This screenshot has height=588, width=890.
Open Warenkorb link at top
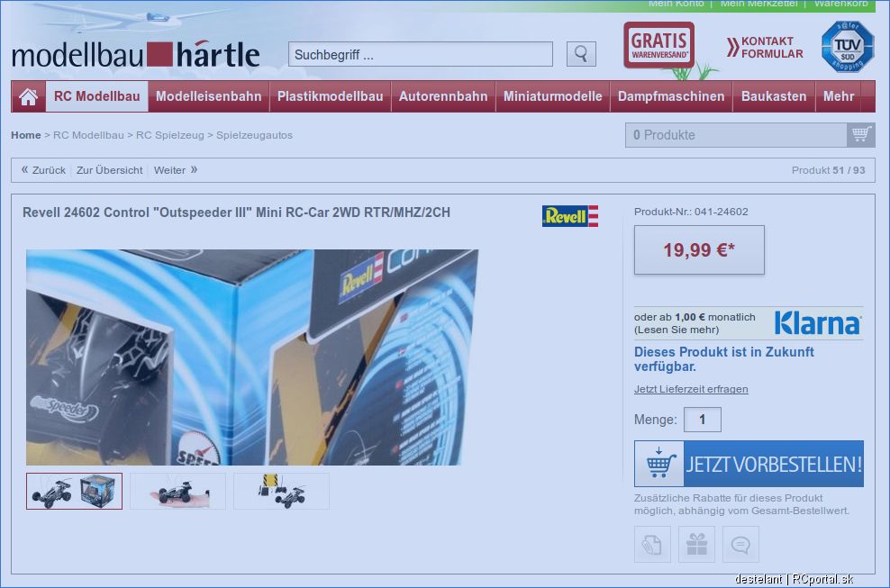coord(841,4)
